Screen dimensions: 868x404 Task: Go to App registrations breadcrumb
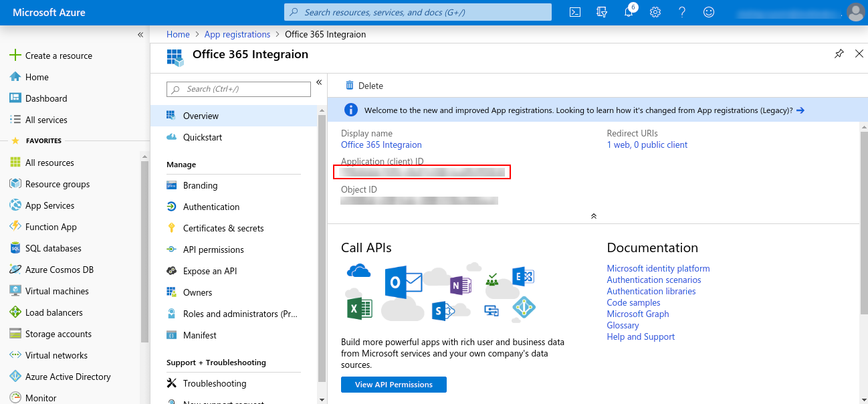click(237, 34)
